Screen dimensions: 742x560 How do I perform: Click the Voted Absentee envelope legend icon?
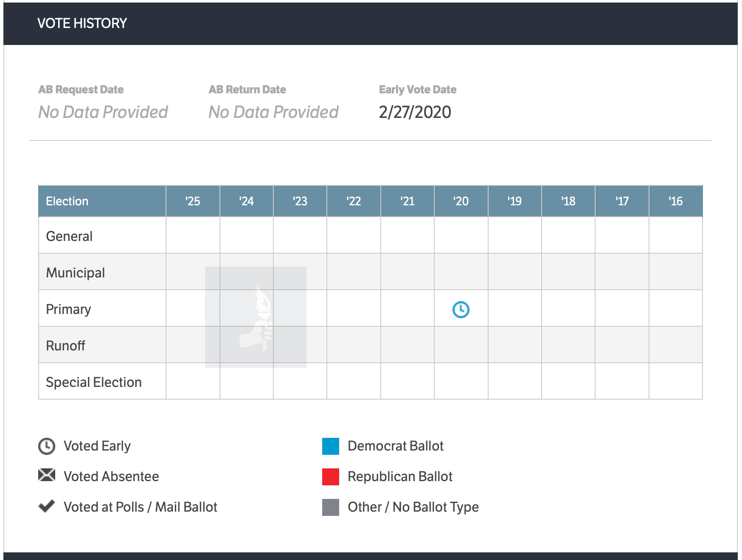pyautogui.click(x=47, y=475)
